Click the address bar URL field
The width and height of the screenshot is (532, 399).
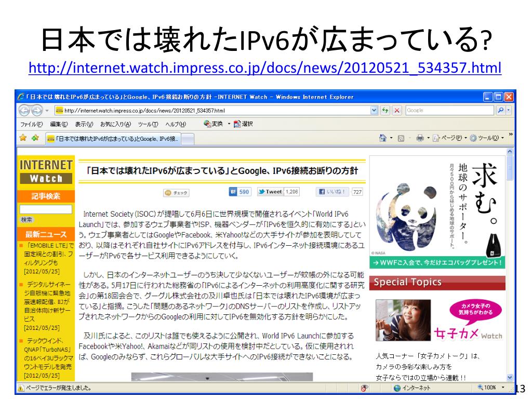click(212, 110)
